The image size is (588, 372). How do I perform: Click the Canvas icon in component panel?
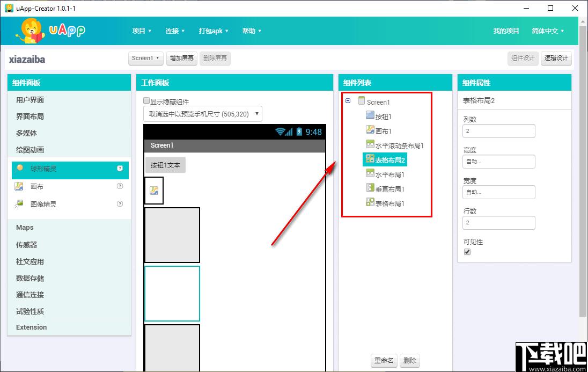[19, 186]
